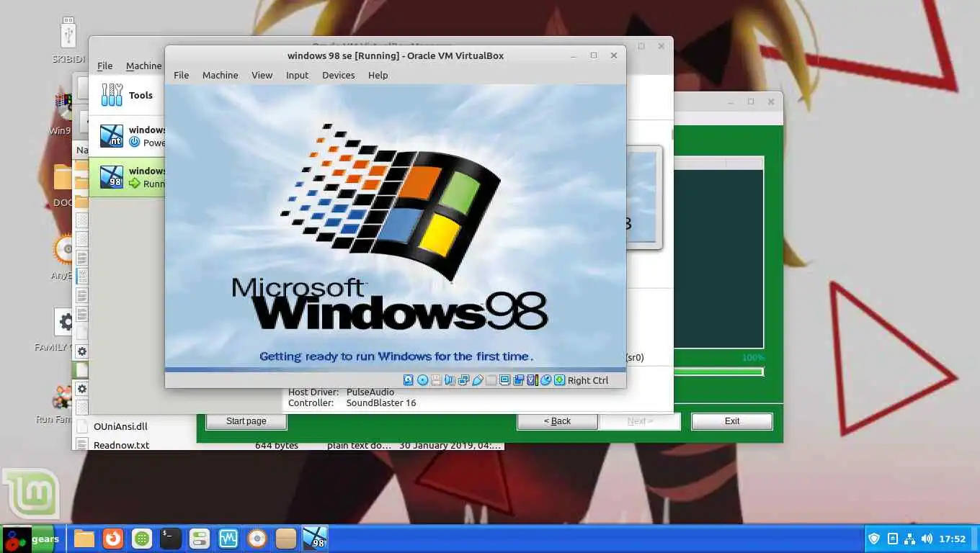Click the VirtualBox Windows 98 taskbar icon
Image resolution: width=980 pixels, height=553 pixels.
tap(315, 538)
